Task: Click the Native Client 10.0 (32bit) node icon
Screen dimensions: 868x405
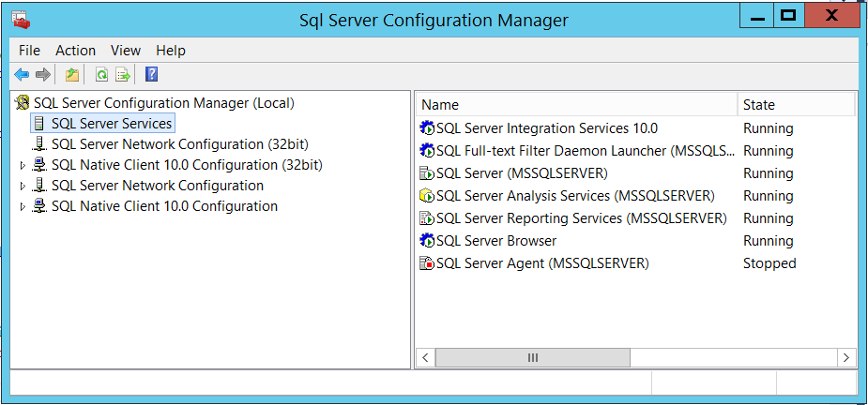Action: point(39,165)
